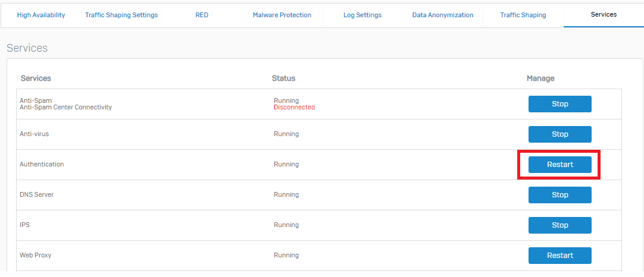Stop the Anti-Spam service
The width and height of the screenshot is (644, 277).
pos(559,104)
